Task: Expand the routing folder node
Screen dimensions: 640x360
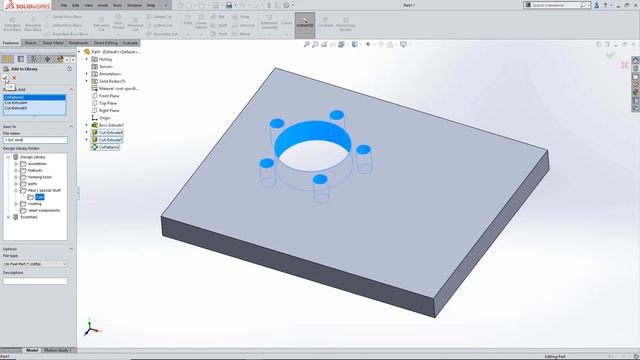Action: click(16, 204)
